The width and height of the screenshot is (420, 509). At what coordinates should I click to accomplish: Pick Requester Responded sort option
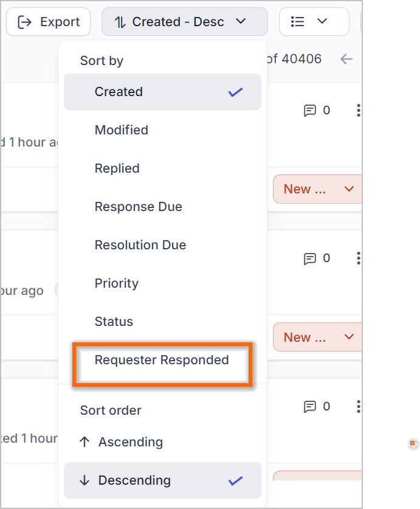click(x=162, y=360)
